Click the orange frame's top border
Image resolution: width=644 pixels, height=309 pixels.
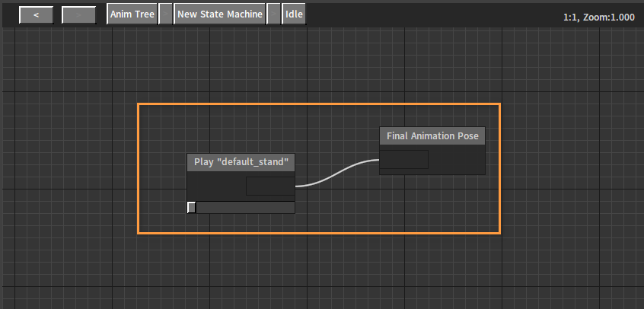pos(320,104)
